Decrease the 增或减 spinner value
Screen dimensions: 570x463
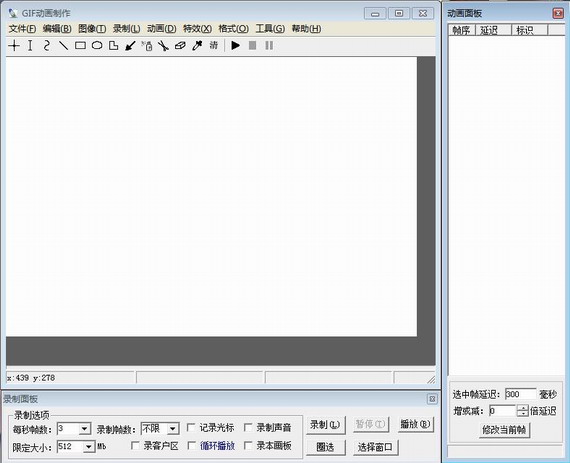point(522,414)
